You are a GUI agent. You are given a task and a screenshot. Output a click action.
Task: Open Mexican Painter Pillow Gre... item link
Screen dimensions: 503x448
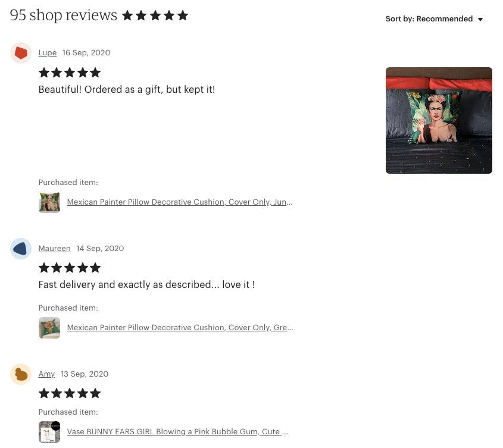180,327
